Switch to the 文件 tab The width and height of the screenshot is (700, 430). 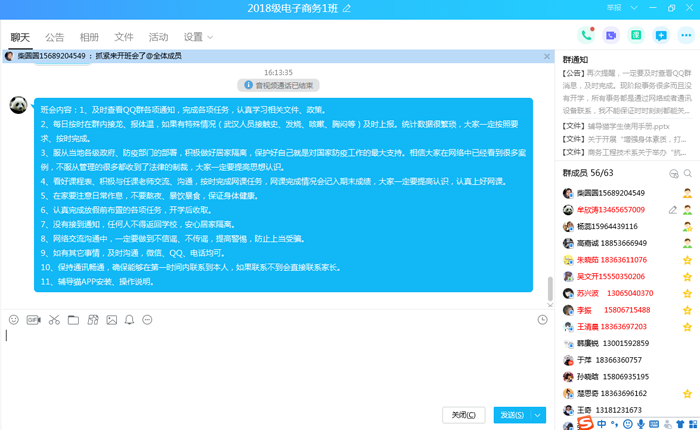pyautogui.click(x=124, y=38)
